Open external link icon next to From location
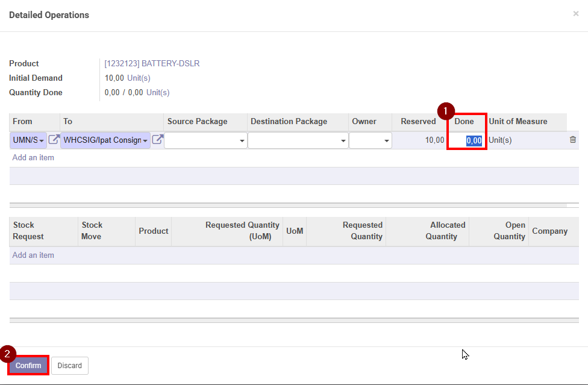The height and width of the screenshot is (385, 588). coord(54,140)
